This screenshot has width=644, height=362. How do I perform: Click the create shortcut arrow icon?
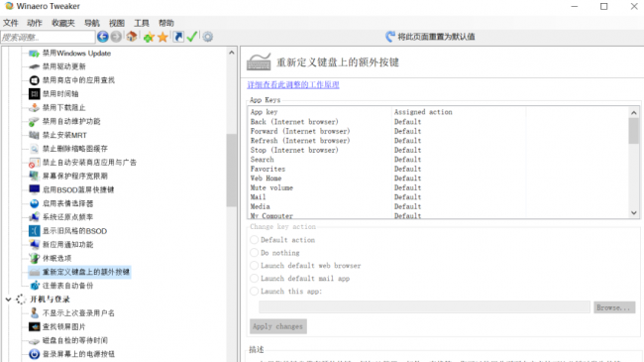point(178,37)
